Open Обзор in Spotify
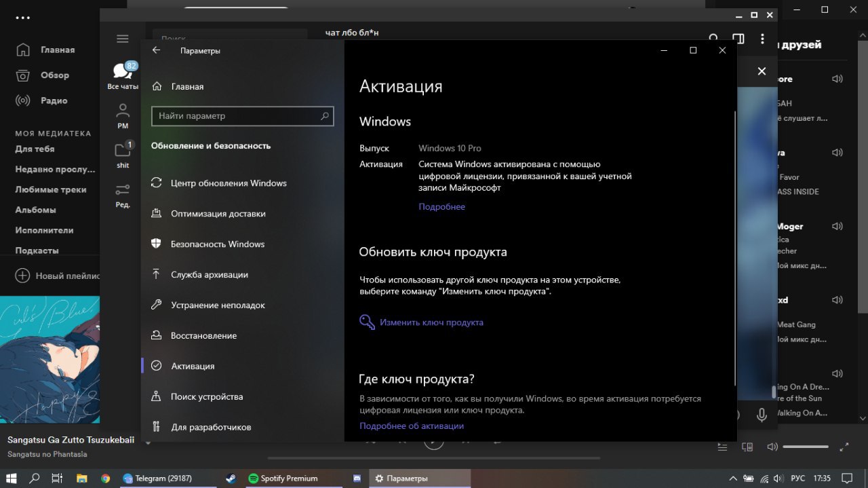 [42, 75]
